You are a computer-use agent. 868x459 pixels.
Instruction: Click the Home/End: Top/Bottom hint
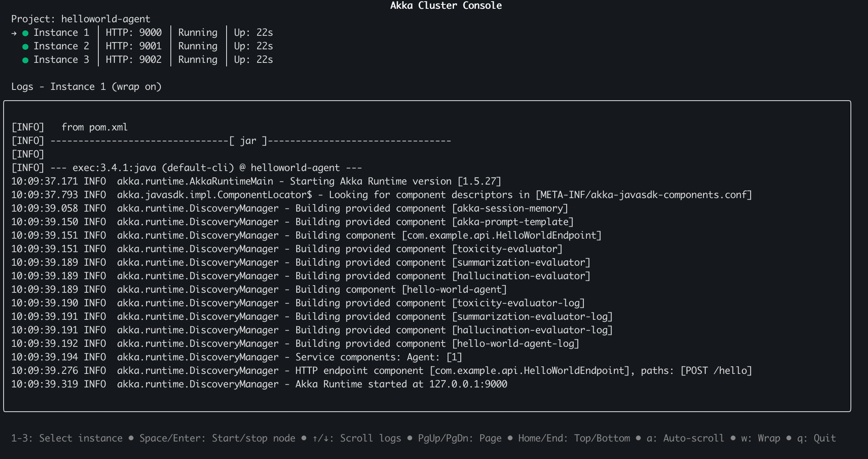574,438
